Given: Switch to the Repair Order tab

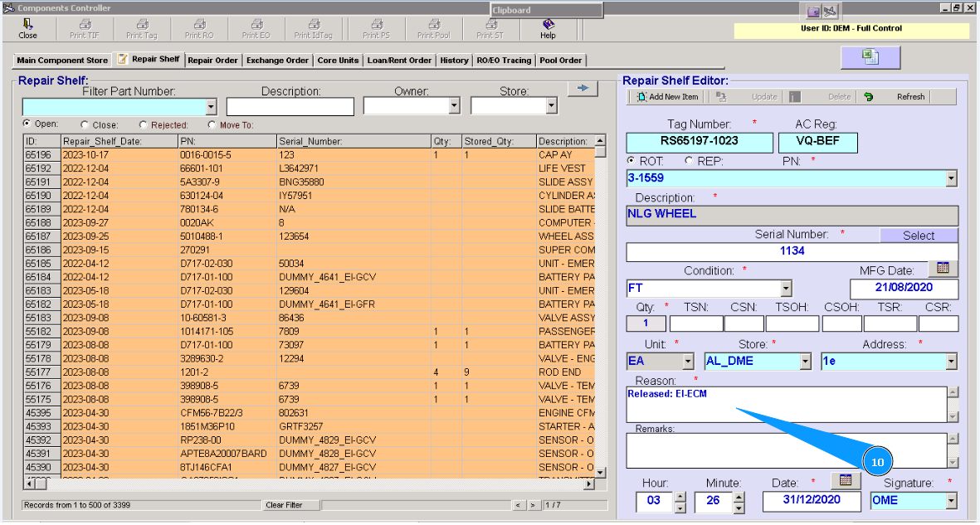Looking at the screenshot, I should point(213,61).
